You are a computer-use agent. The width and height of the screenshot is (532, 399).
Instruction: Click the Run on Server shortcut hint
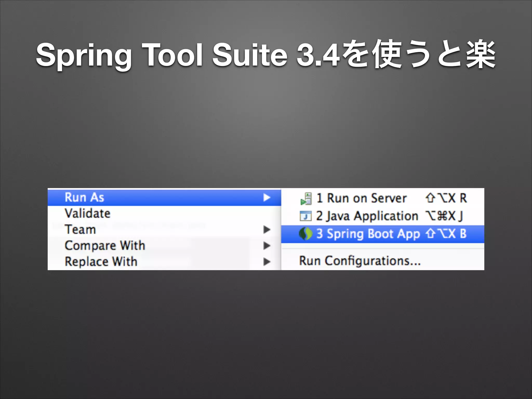pyautogui.click(x=446, y=198)
